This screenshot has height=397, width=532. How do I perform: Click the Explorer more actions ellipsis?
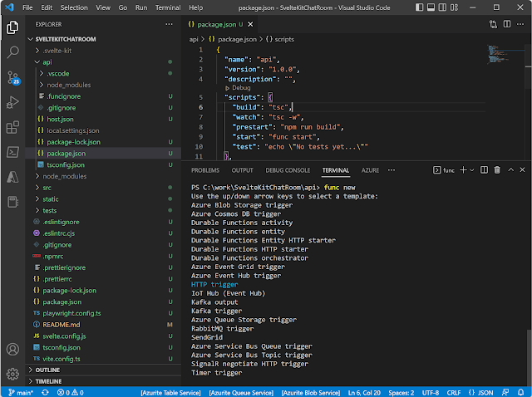(169, 24)
